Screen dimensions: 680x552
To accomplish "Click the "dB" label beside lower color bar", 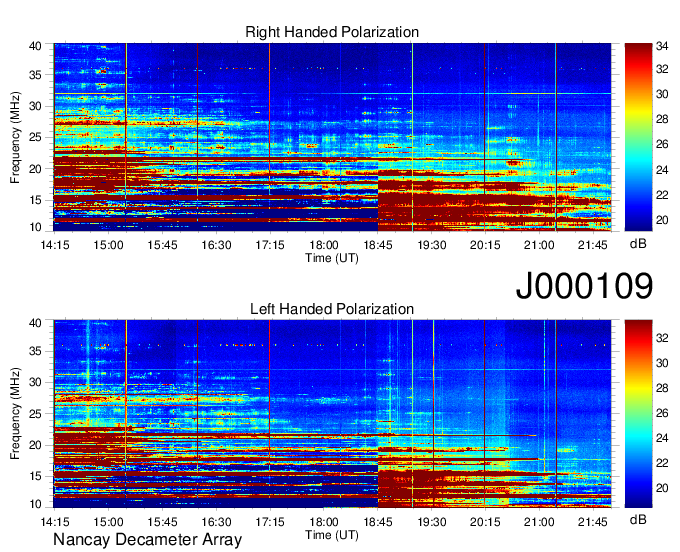I will pos(638,519).
